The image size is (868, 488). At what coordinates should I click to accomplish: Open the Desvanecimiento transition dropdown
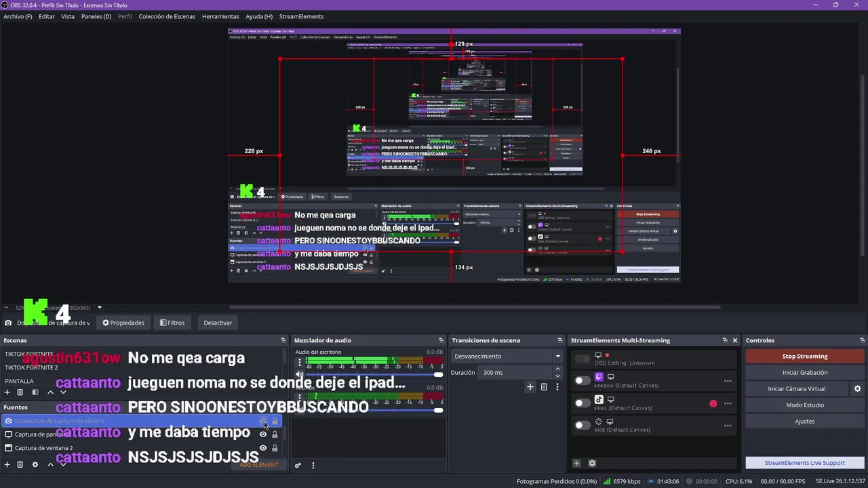(x=507, y=356)
